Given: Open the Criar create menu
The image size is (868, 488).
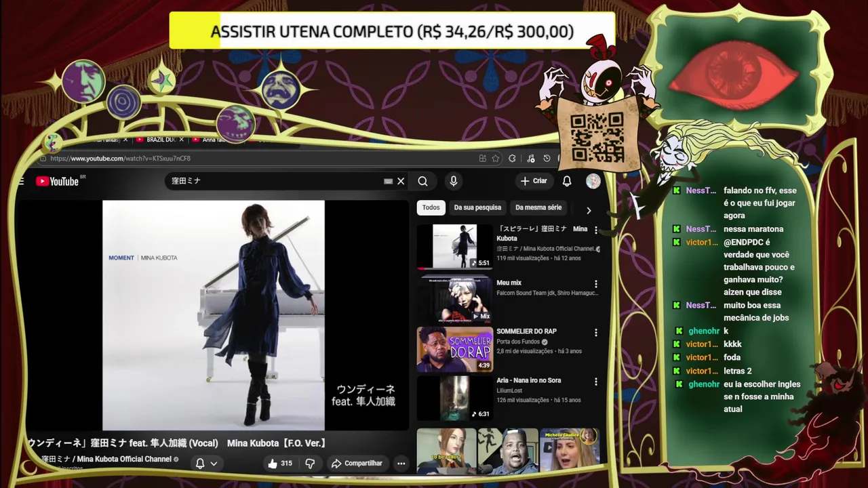Looking at the screenshot, I should 534,181.
